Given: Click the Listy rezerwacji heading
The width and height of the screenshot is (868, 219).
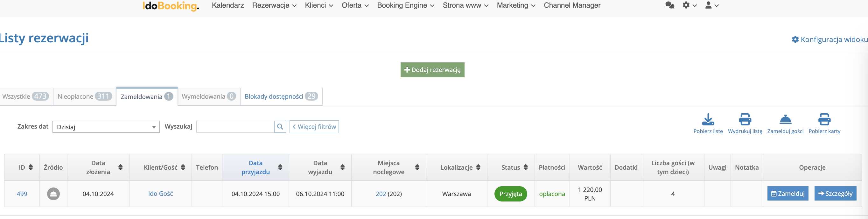Looking at the screenshot, I should tap(44, 38).
